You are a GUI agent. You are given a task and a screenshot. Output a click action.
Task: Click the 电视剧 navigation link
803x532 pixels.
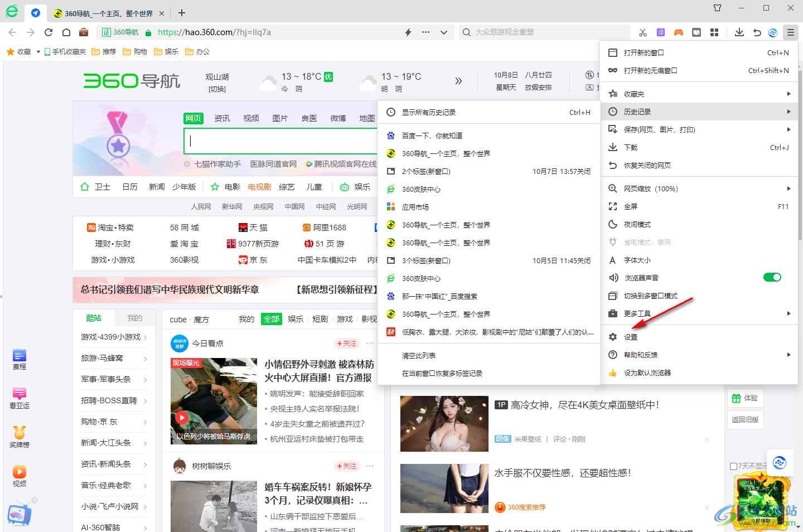tap(259, 187)
